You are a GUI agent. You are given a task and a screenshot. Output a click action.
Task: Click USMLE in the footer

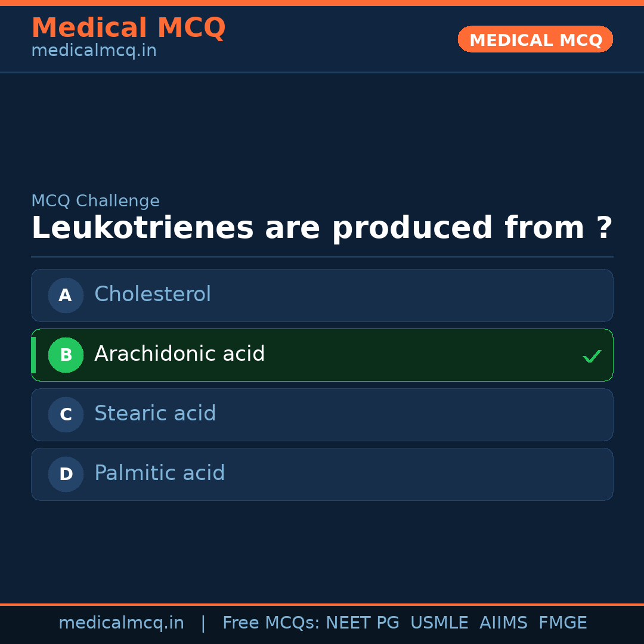(439, 623)
